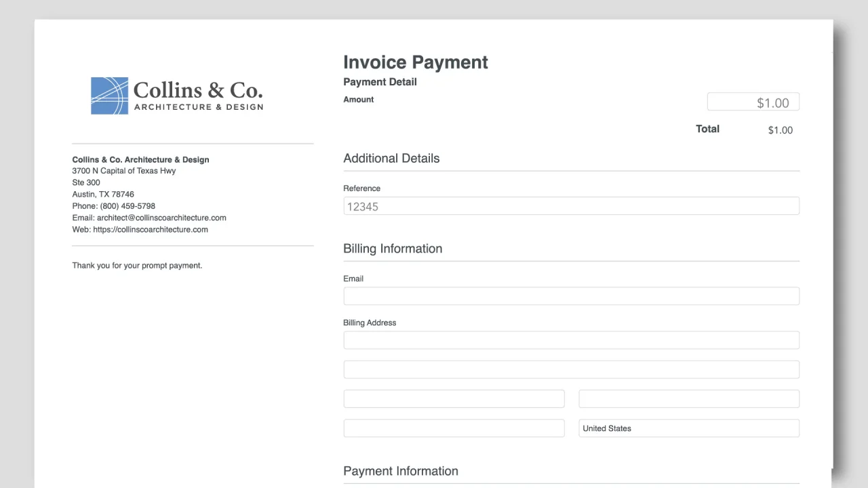868x488 pixels.
Task: Click the architect@collinscoarchitecture.com email text
Action: 161,218
